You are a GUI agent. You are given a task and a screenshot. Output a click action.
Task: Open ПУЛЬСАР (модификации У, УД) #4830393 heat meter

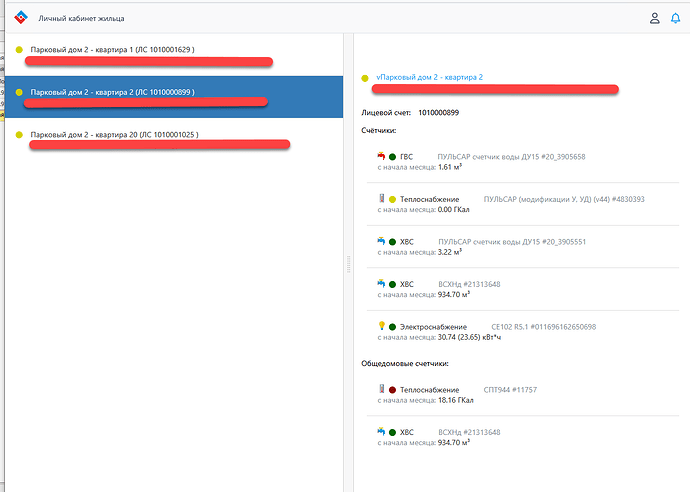click(x=562, y=199)
